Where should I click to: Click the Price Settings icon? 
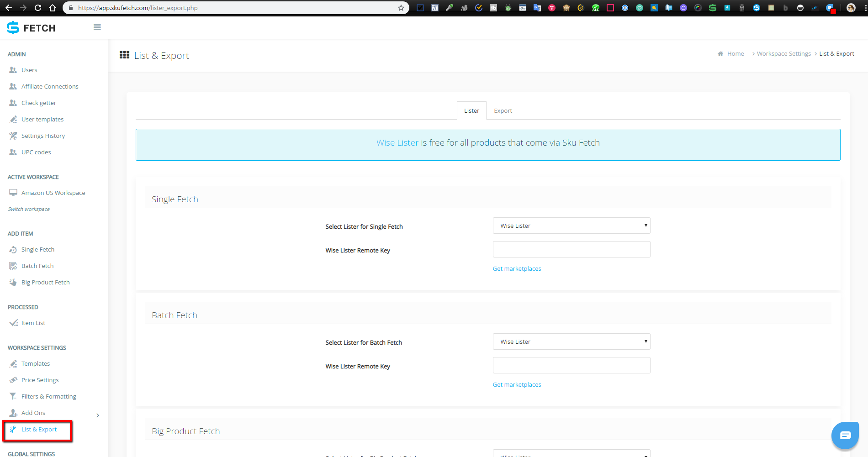coord(13,380)
